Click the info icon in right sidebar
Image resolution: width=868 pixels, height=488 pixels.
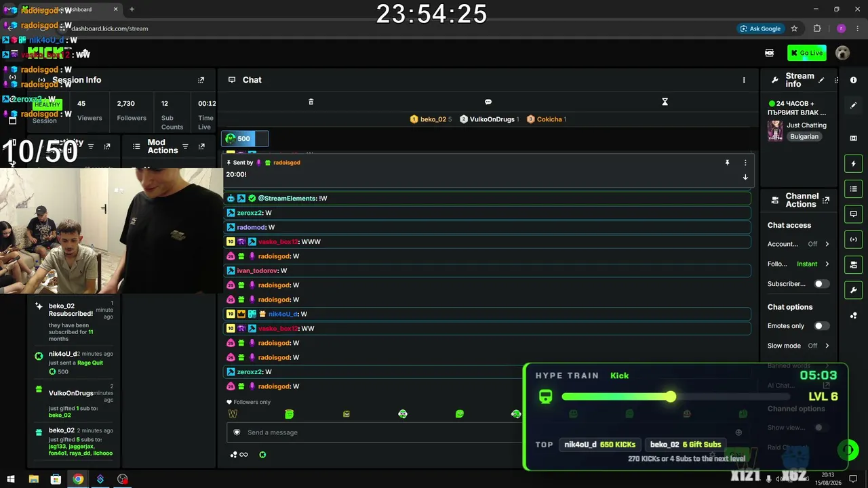(854, 81)
